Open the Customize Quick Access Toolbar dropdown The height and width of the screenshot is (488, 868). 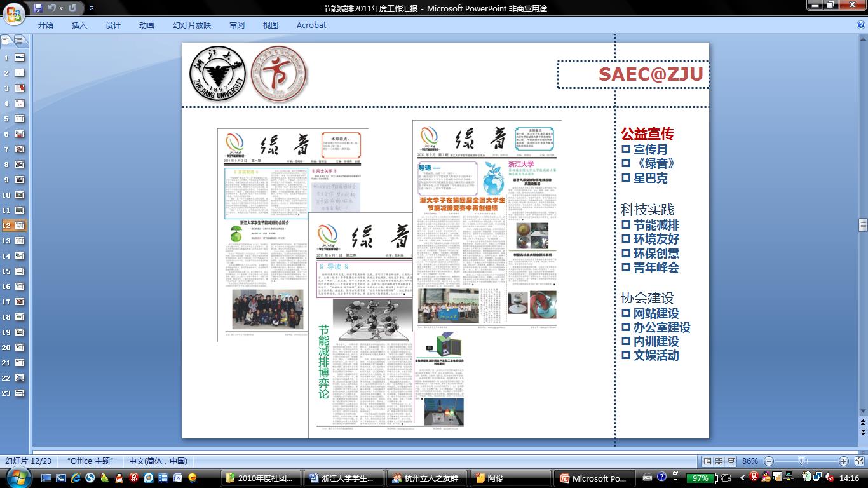91,8
